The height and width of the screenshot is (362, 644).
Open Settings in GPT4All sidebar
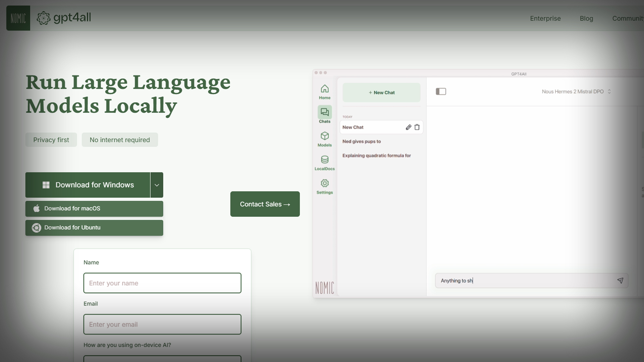325,187
